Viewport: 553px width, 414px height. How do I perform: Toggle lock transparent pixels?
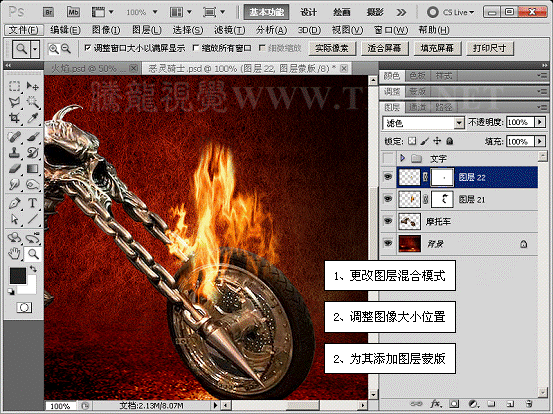(x=412, y=141)
